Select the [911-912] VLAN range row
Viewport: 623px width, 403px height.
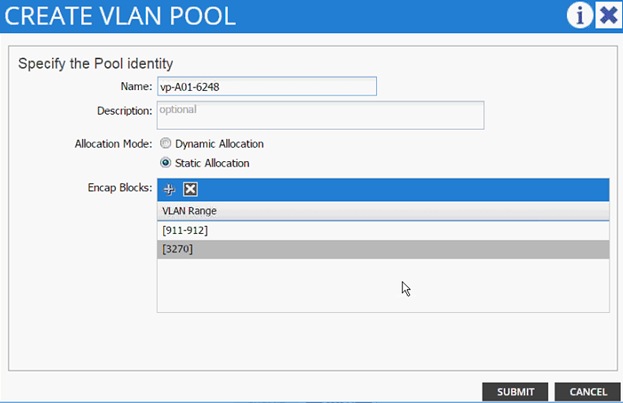[x=383, y=231]
